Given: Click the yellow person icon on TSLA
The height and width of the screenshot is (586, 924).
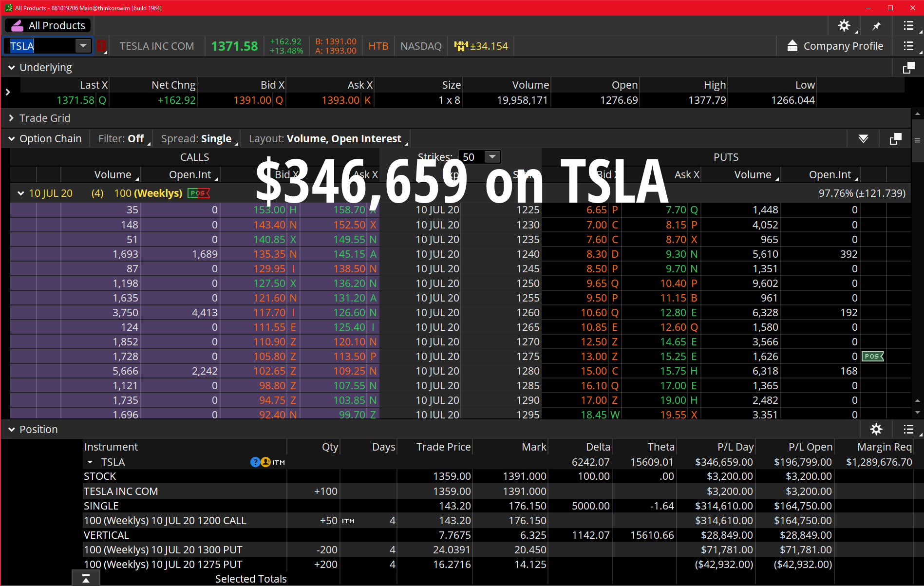Looking at the screenshot, I should [x=265, y=462].
